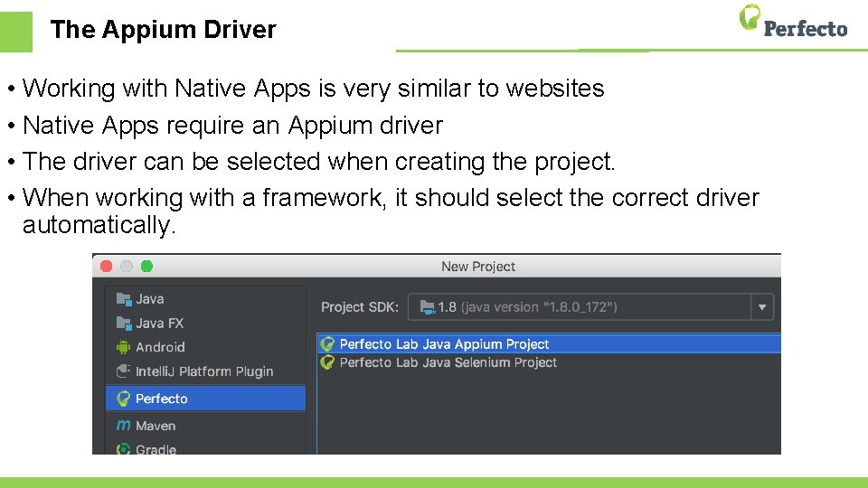This screenshot has height=488, width=868.
Task: Close the New Project window
Action: click(x=107, y=267)
